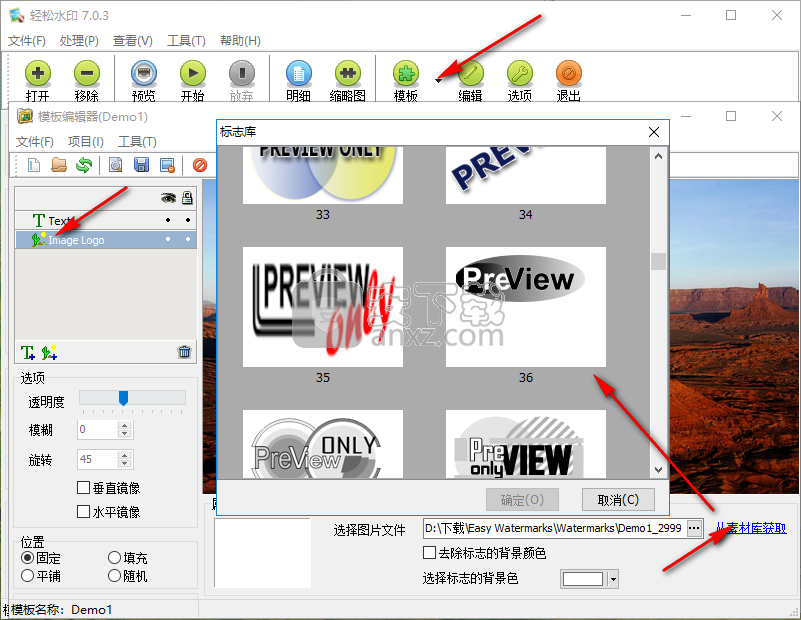Click the picture-with-minus icon in template editor toolbar
Viewport: 801px width, 620px height.
click(x=167, y=165)
